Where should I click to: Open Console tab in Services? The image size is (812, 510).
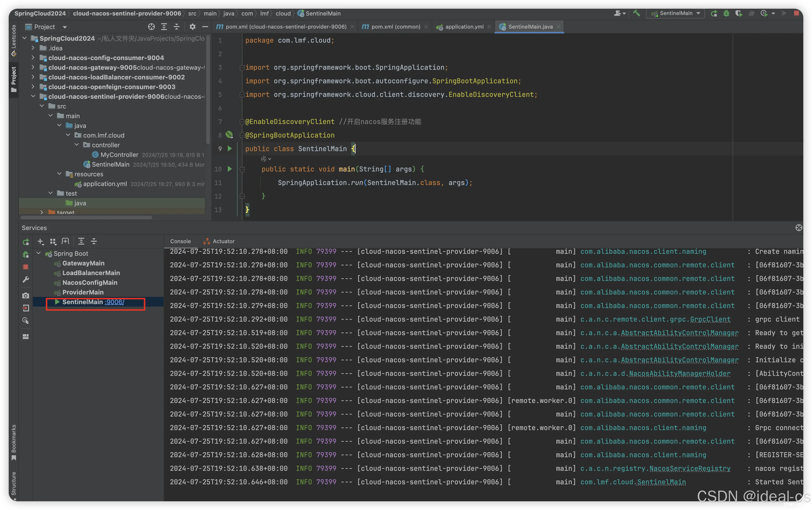[x=180, y=241]
